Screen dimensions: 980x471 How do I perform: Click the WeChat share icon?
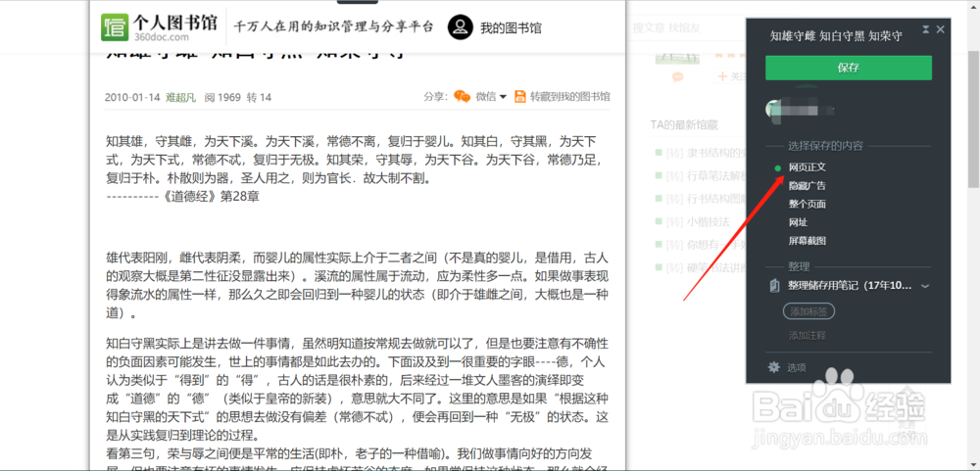tap(462, 96)
